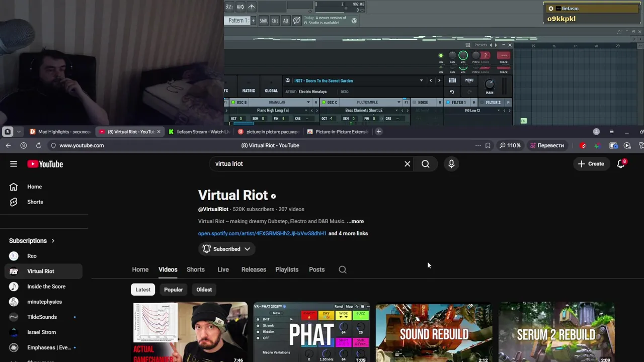Toggle Serum OSC C on
The image size is (644, 362).
[x=324, y=103]
